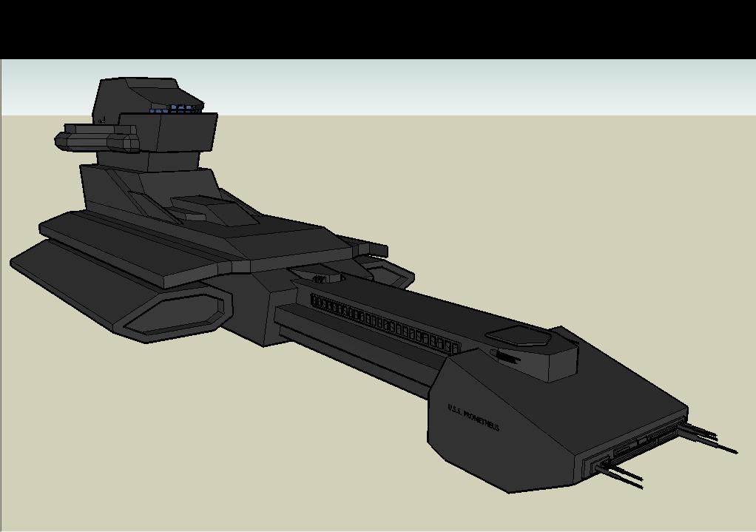This screenshot has height=532, width=756.
Task: Select the long row of windows along mid-hull
Action: point(385,322)
